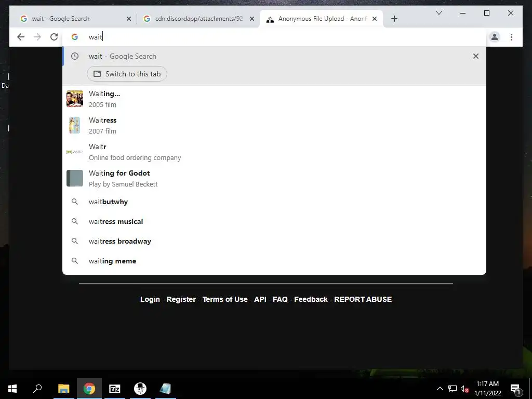This screenshot has height=399, width=532.
Task: Open the Feedback link
Action: pyautogui.click(x=311, y=299)
